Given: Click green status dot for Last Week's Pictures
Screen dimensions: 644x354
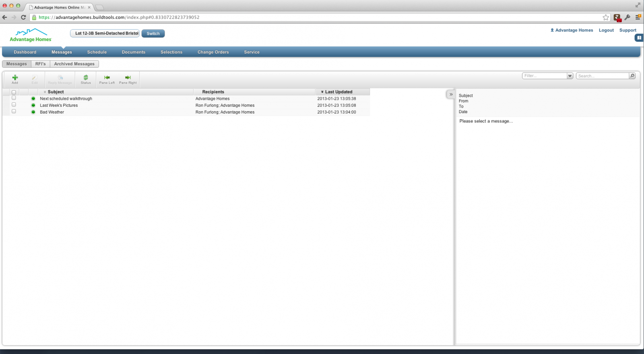Looking at the screenshot, I should point(33,105).
